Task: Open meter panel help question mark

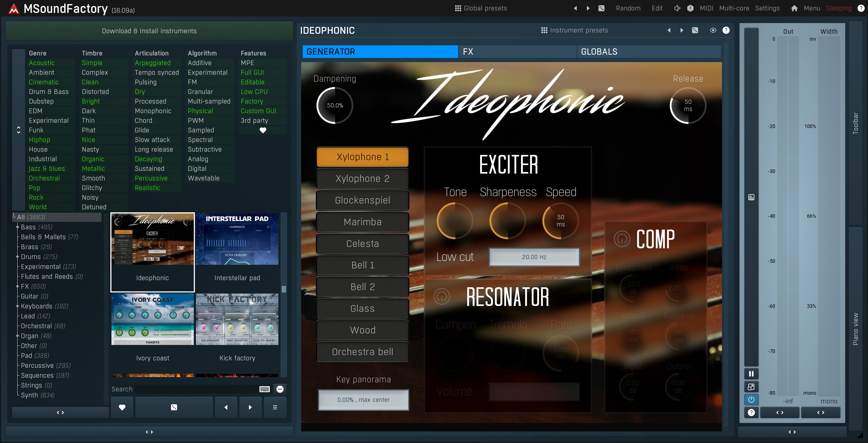Action: 751,412
